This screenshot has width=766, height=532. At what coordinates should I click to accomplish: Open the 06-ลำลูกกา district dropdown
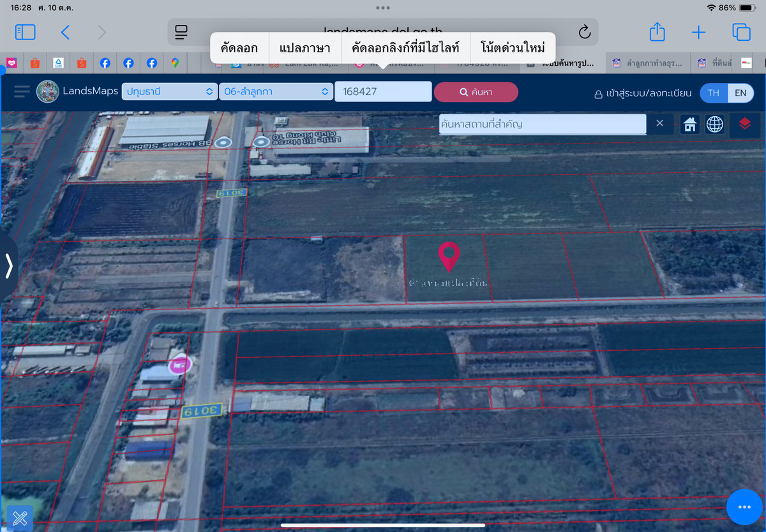(275, 92)
